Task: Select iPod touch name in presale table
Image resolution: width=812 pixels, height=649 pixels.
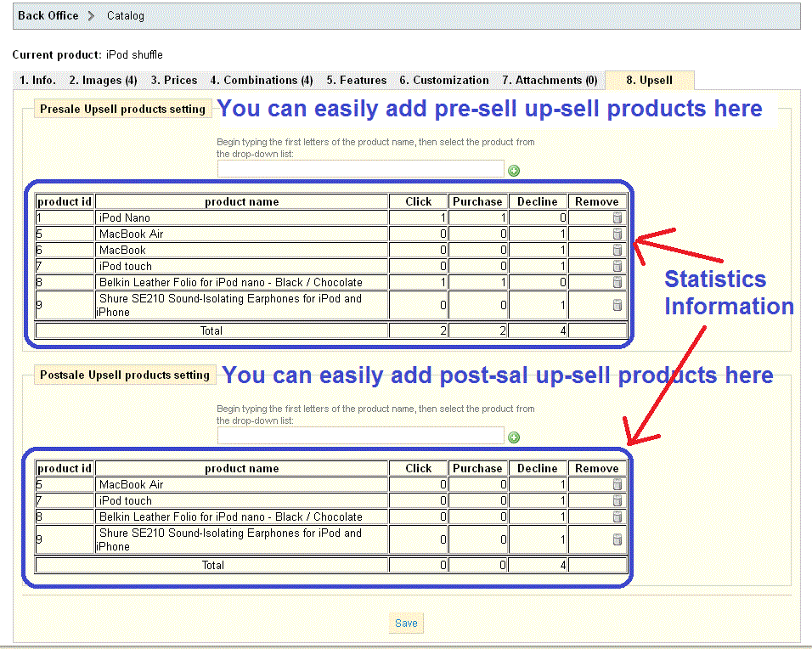Action: tap(126, 266)
